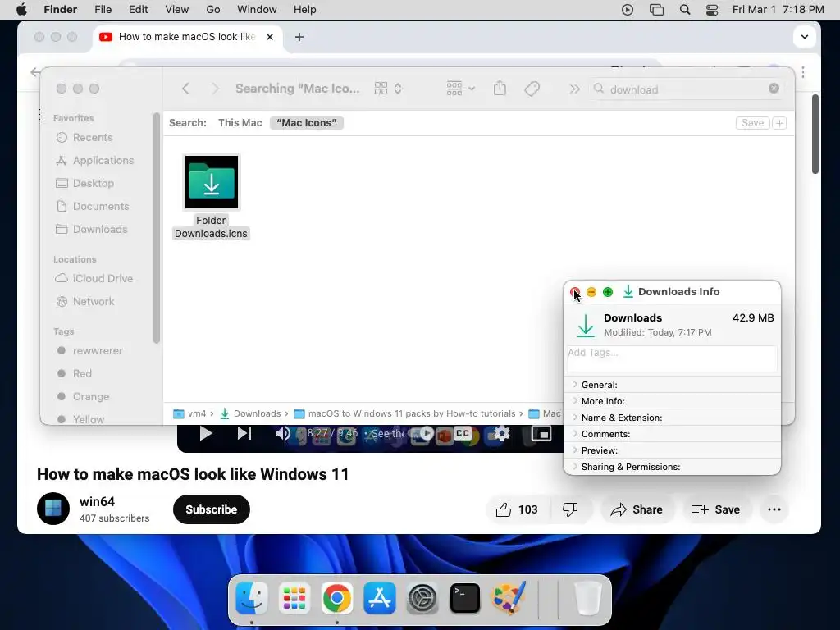Click the download search field
Image resolution: width=840 pixels, height=630 pixels.
tap(686, 89)
